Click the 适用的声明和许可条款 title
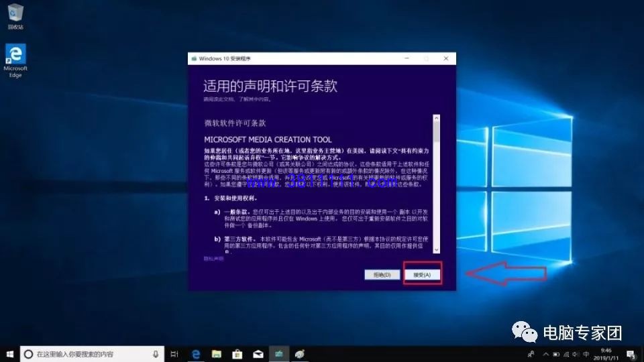 tap(270, 86)
